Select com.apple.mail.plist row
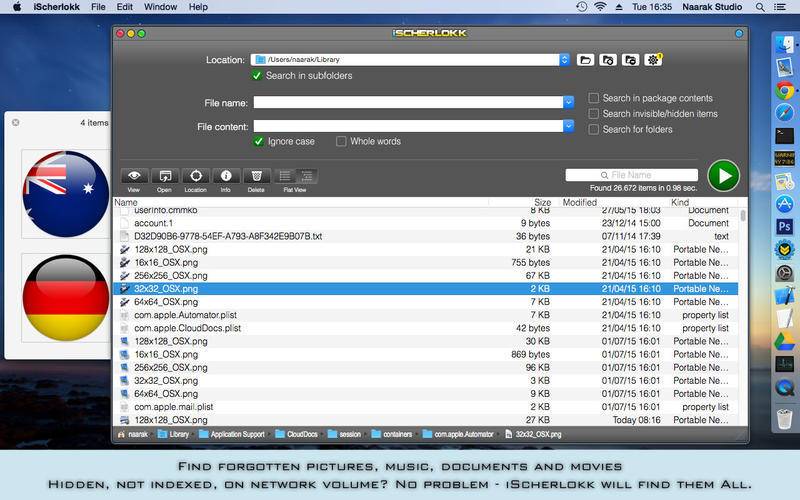 coord(426,407)
